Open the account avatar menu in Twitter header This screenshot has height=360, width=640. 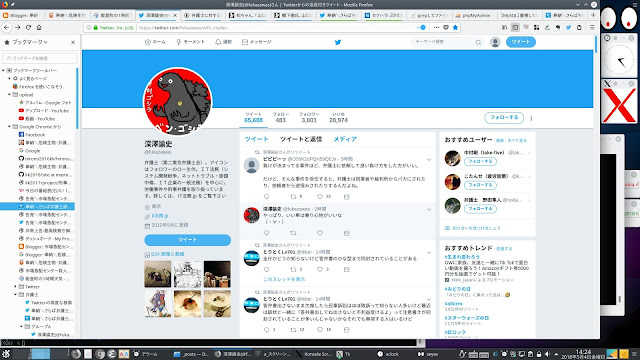coord(495,42)
